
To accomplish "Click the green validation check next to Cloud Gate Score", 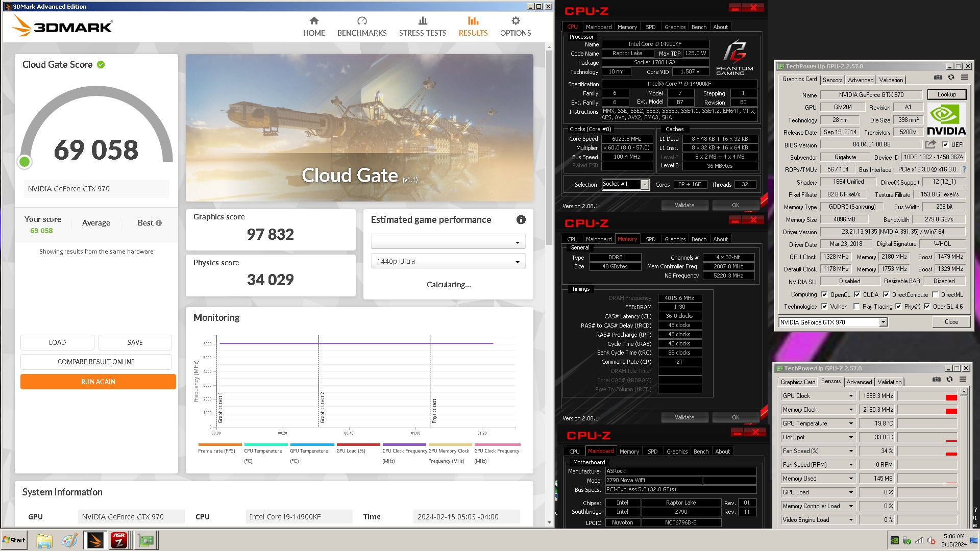I will click(x=101, y=65).
